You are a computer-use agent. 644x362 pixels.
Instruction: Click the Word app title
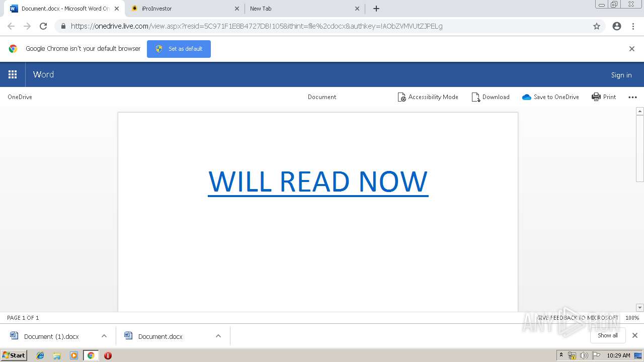(43, 74)
